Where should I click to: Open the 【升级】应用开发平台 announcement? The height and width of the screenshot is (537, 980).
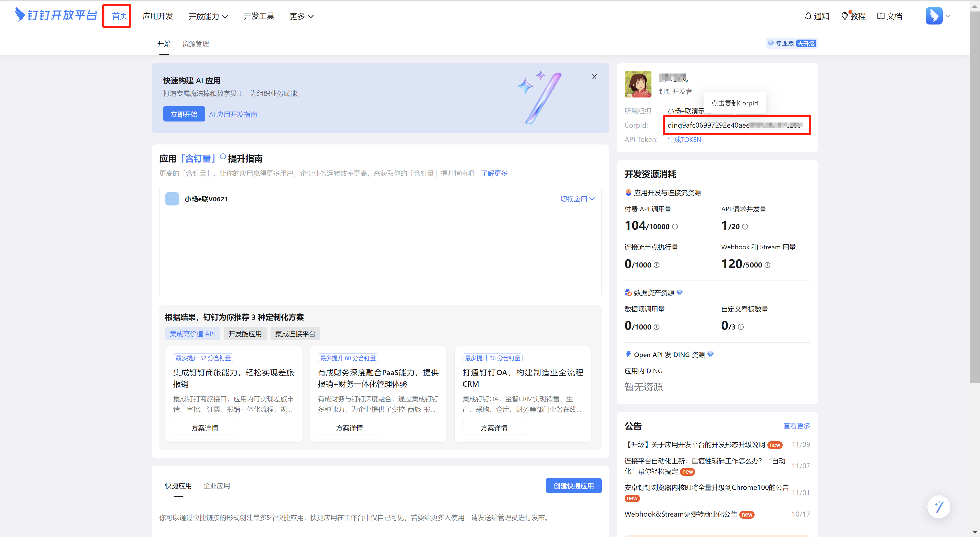pyautogui.click(x=694, y=445)
